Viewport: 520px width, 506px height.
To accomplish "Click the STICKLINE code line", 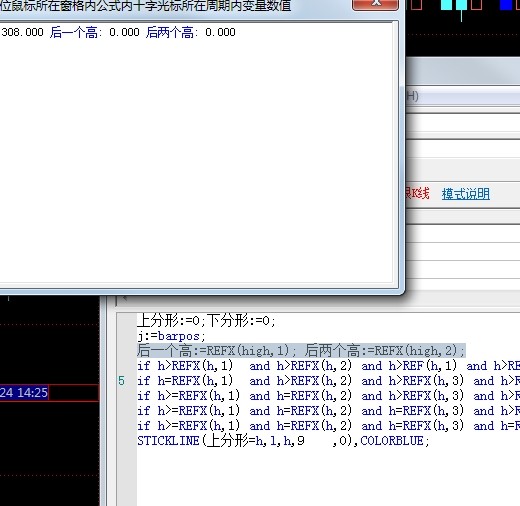I will pos(283,441).
